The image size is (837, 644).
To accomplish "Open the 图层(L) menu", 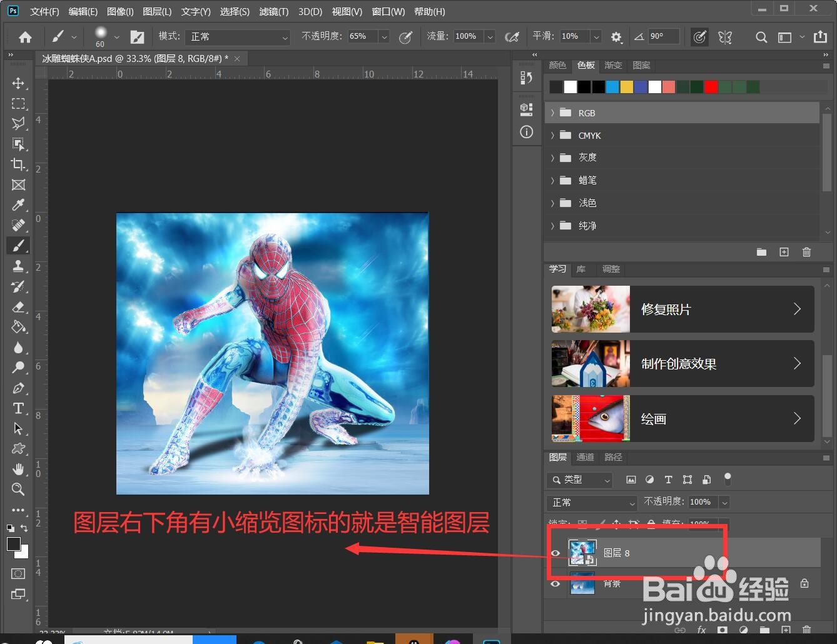I will [x=157, y=12].
